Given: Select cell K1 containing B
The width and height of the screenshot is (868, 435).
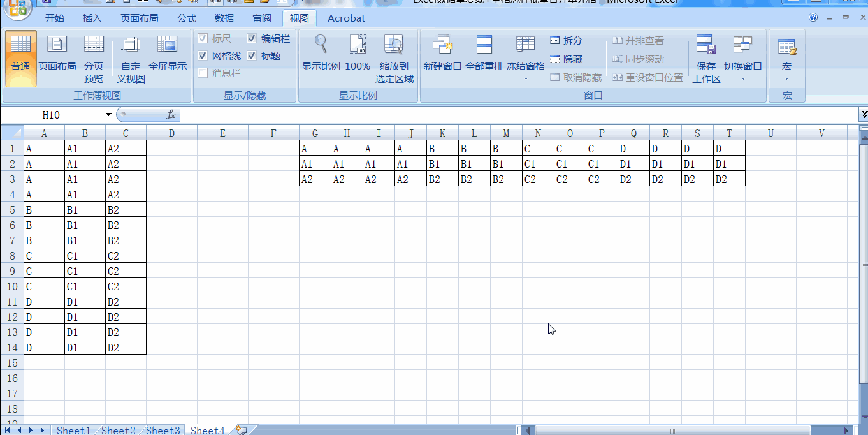Looking at the screenshot, I should point(442,149).
